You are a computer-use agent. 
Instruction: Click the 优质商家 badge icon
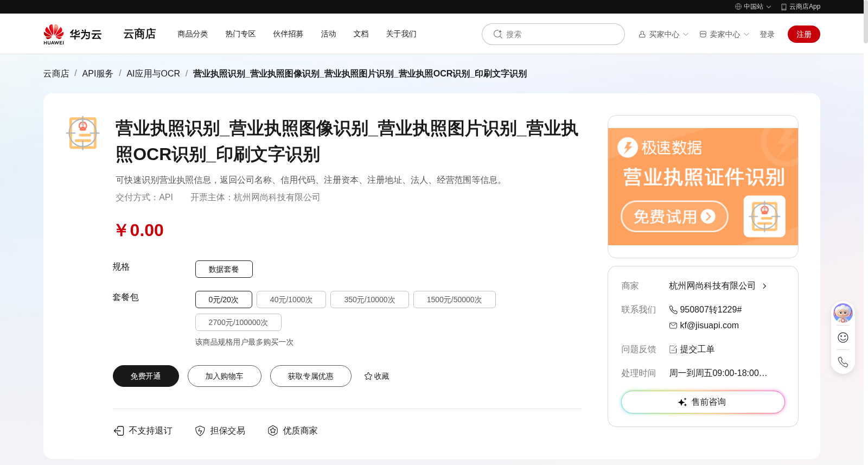(x=273, y=431)
